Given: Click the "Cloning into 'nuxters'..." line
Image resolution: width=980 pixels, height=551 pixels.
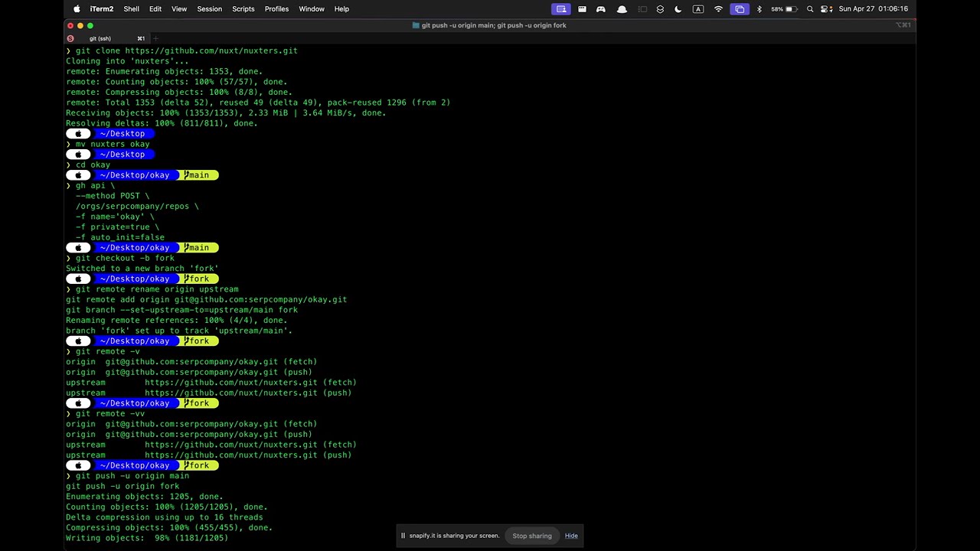Looking at the screenshot, I should coord(127,61).
